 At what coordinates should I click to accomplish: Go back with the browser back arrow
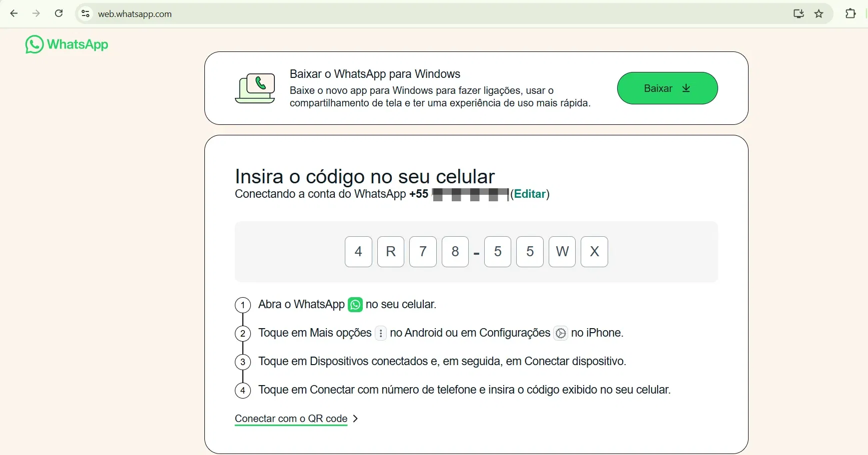[x=14, y=13]
